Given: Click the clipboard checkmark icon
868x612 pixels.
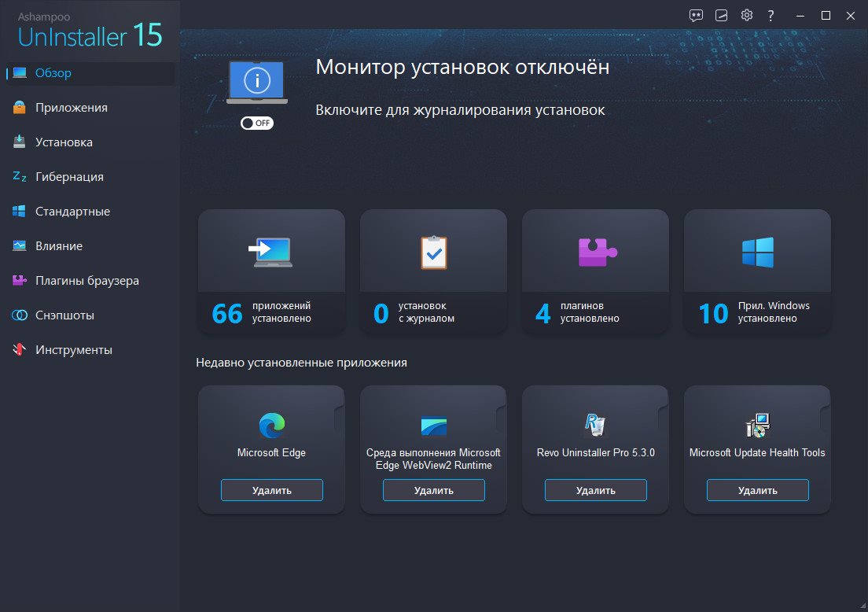Looking at the screenshot, I should coord(434,253).
